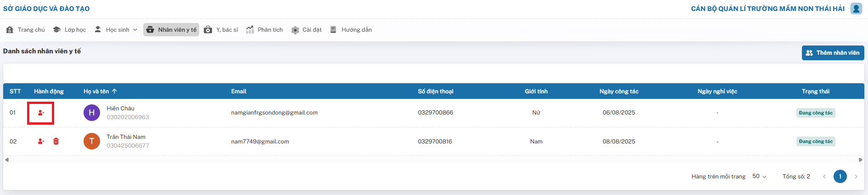Click the purple H avatar of Hiền Châu

click(x=92, y=113)
